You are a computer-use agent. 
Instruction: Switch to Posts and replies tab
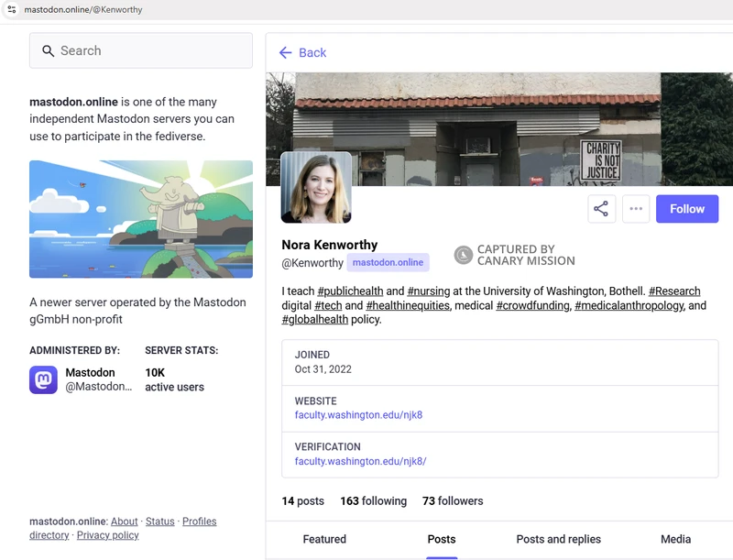(x=559, y=539)
